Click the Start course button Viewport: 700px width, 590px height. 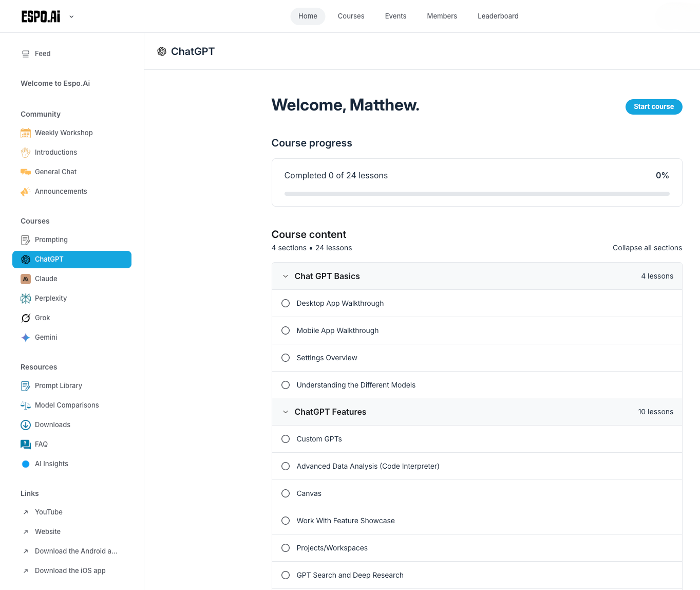pos(654,107)
